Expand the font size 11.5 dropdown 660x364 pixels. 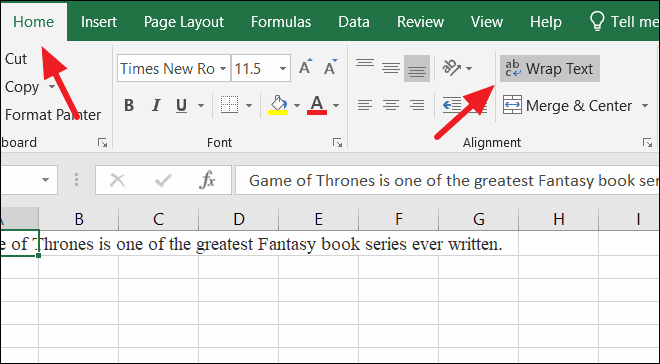click(283, 69)
